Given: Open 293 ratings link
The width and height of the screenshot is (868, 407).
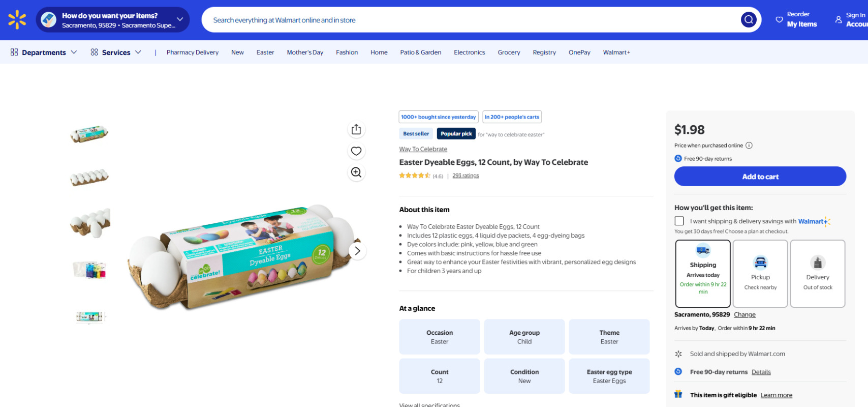Looking at the screenshot, I should click(x=466, y=176).
